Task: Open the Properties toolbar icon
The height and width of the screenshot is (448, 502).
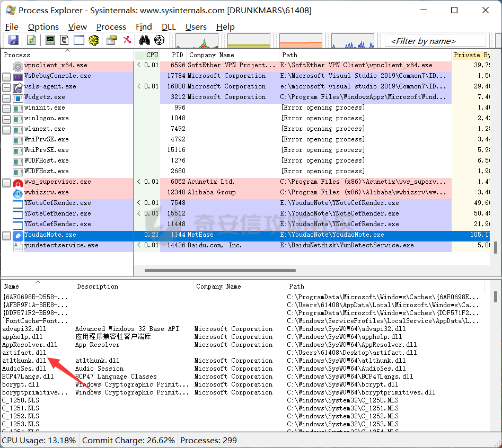Action: (112, 40)
